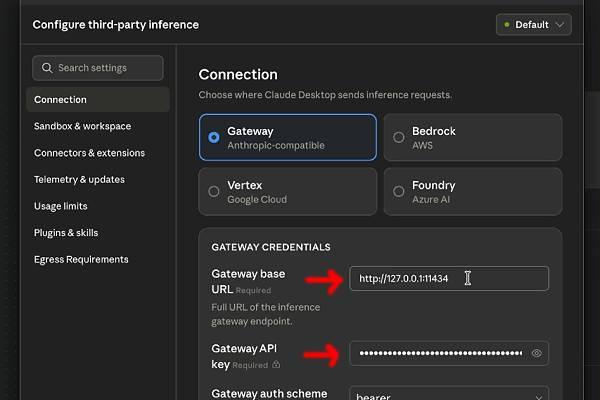Go to Sandbox & workspace settings
The width and height of the screenshot is (600, 400).
point(82,126)
